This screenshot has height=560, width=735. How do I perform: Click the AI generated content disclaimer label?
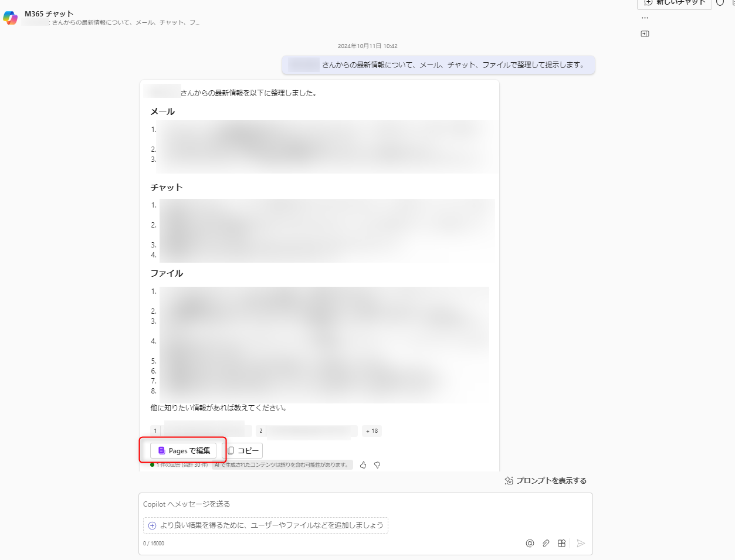pos(282,465)
